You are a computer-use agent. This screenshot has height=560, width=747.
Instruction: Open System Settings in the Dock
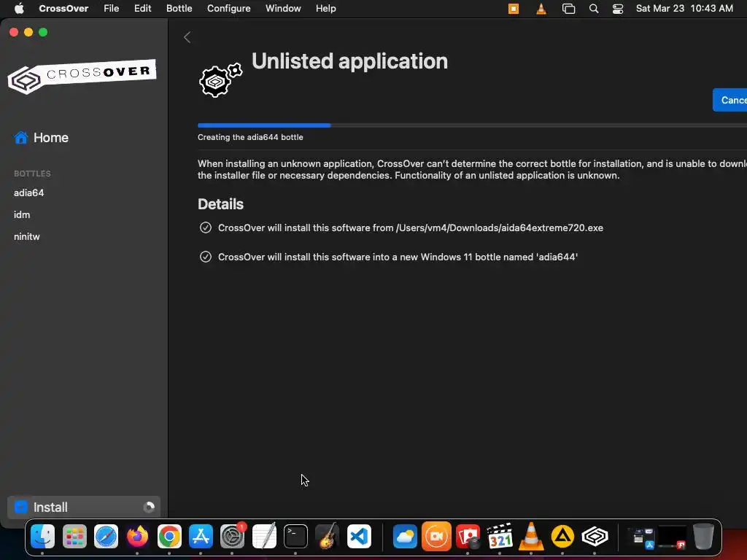(233, 536)
